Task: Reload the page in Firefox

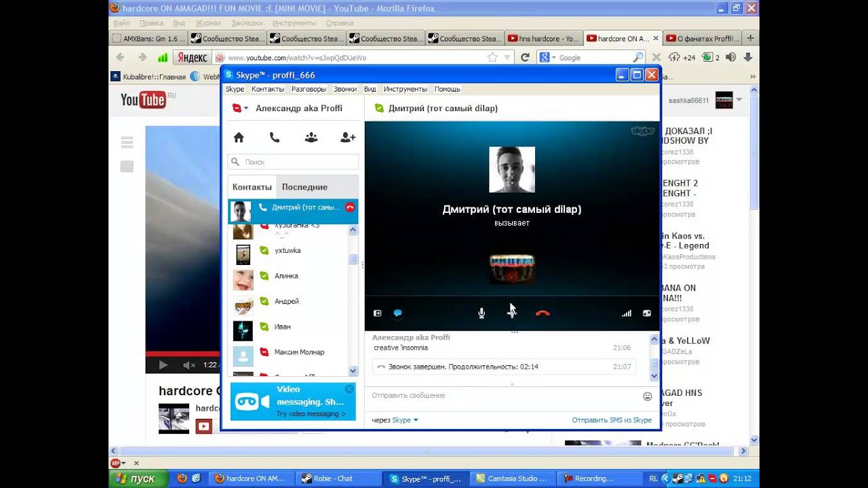Action: (525, 58)
